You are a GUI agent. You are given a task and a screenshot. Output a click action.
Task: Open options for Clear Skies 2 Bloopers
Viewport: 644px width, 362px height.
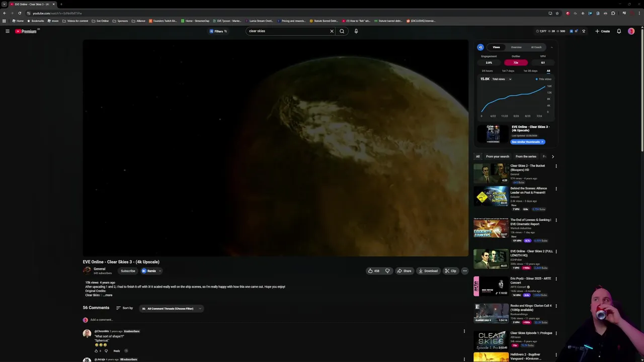pyautogui.click(x=556, y=166)
